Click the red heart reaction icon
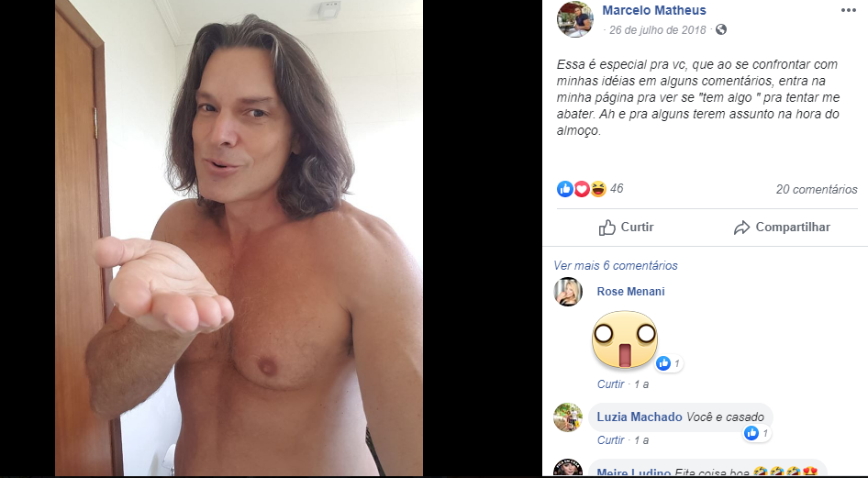The height and width of the screenshot is (478, 868). [x=581, y=189]
